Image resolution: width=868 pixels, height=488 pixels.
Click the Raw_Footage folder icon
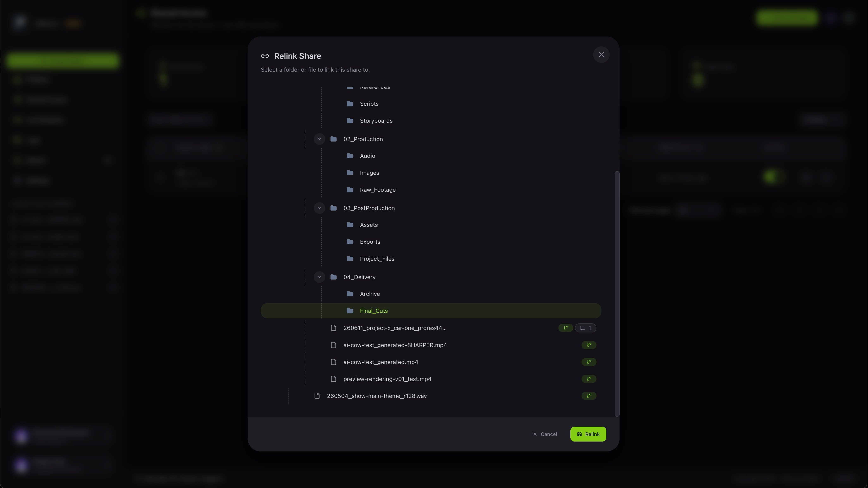click(x=350, y=190)
